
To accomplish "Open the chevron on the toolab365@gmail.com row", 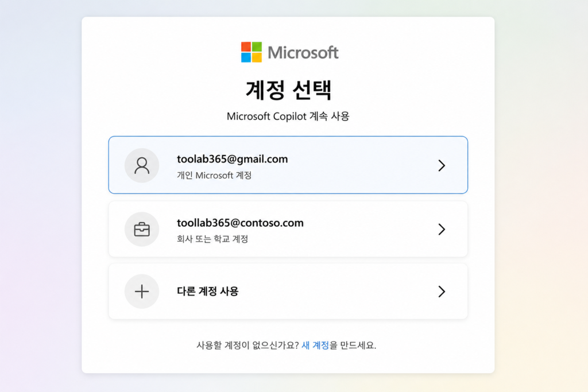I will coord(442,165).
